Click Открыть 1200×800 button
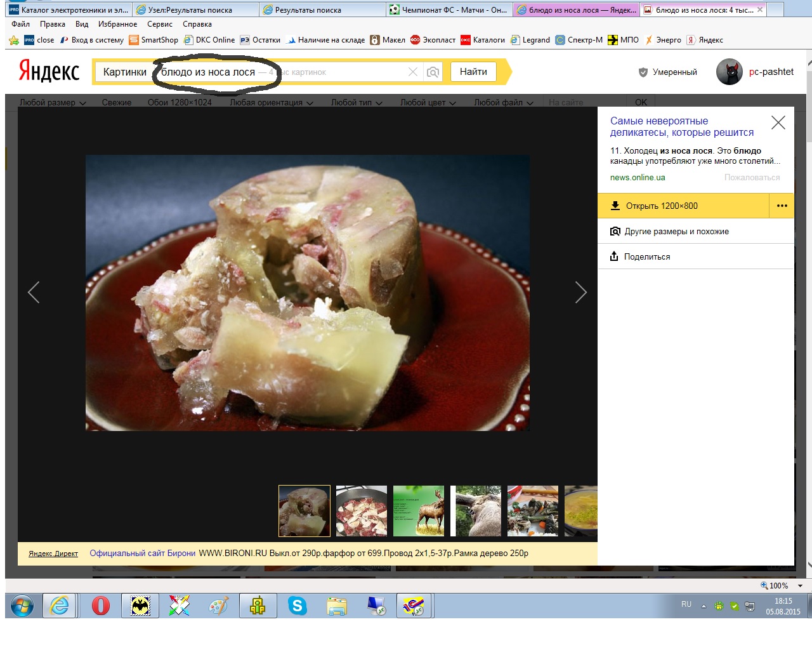The height and width of the screenshot is (650, 812). pos(683,206)
